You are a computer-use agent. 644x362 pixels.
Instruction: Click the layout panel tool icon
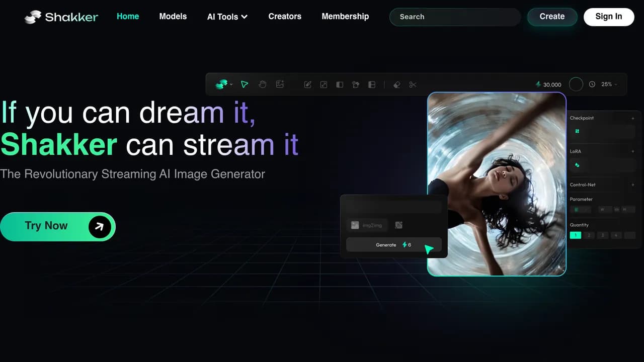click(x=372, y=84)
